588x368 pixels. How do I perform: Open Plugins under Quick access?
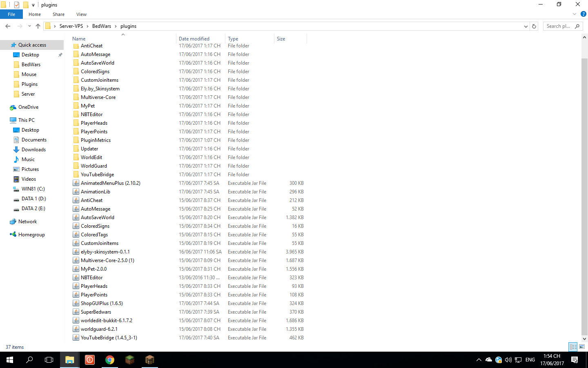tap(29, 84)
